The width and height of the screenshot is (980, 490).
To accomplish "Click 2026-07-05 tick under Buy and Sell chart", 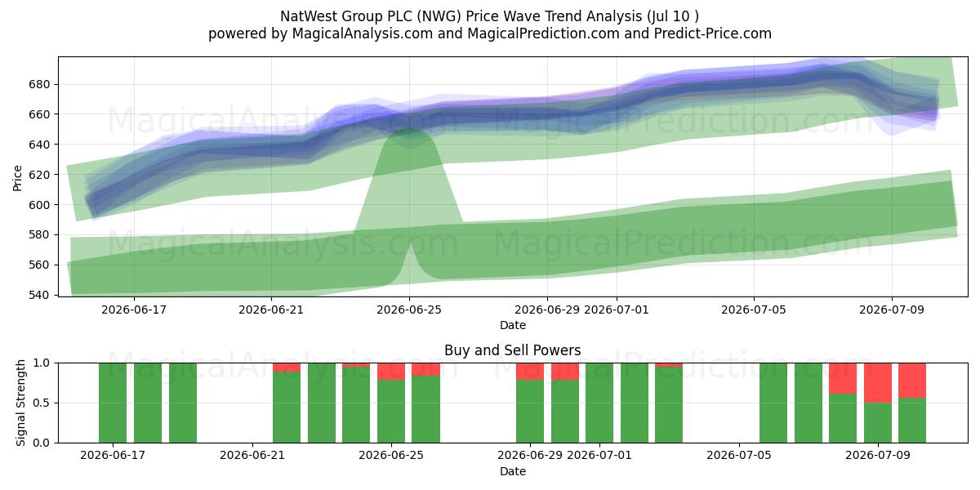I will (x=739, y=456).
